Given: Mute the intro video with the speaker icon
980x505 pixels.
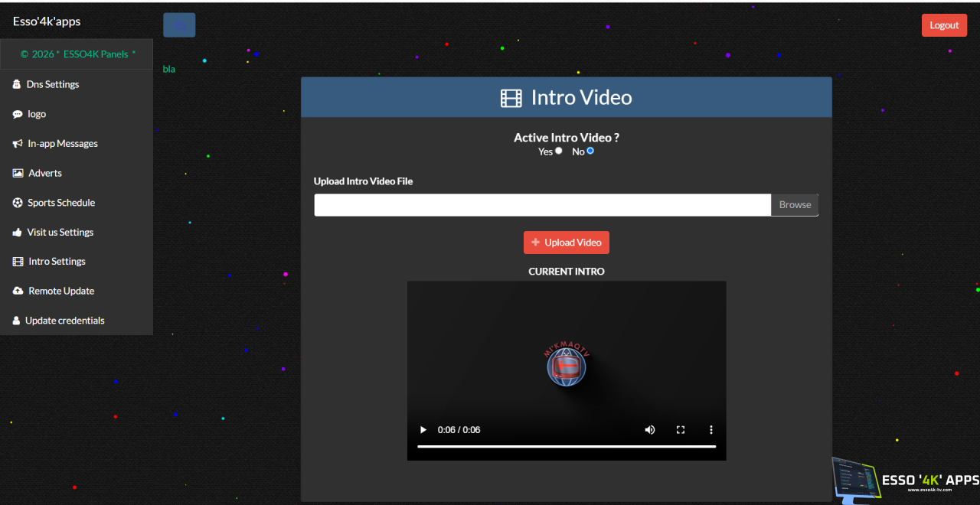Looking at the screenshot, I should click(650, 430).
